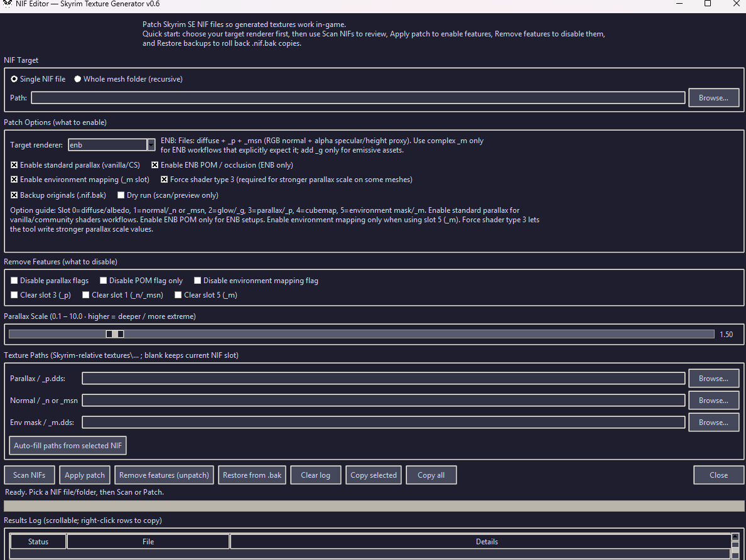Browse for the Normal texture
The height and width of the screenshot is (560, 746).
tap(713, 401)
